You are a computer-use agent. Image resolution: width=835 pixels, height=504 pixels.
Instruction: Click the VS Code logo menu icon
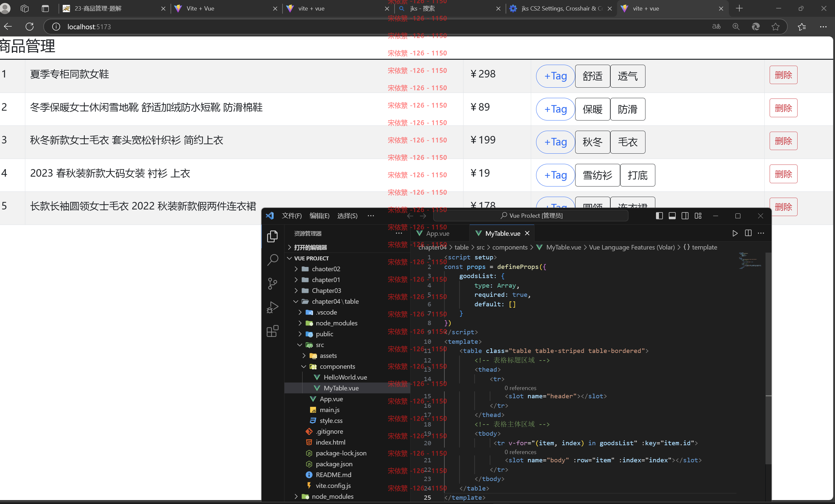270,216
